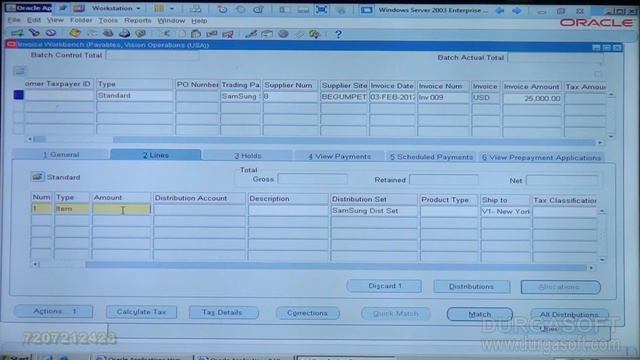Open the Window menu
The image size is (640, 360).
171,20
